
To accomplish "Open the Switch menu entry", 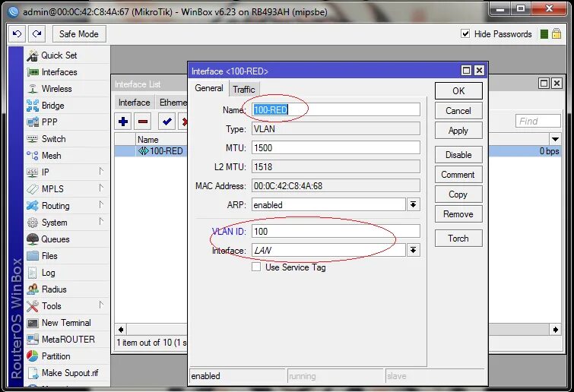I will tap(68, 139).
